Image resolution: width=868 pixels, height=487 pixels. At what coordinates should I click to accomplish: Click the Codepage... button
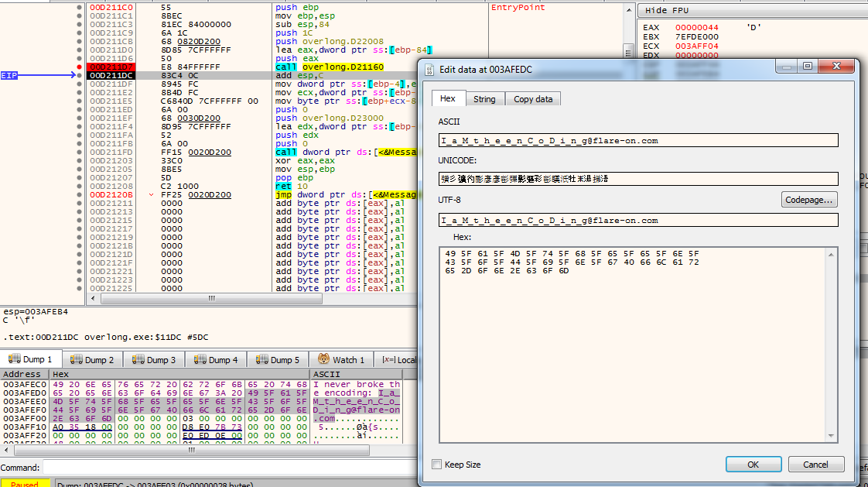pyautogui.click(x=808, y=200)
